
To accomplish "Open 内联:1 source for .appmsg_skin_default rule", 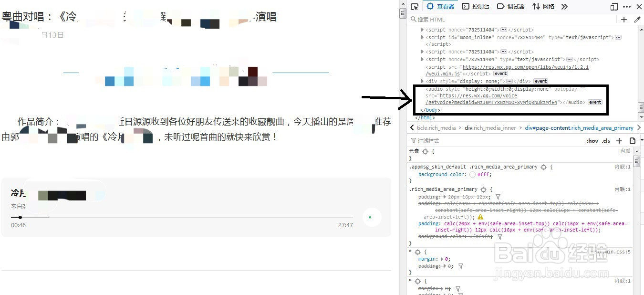I will [x=623, y=167].
